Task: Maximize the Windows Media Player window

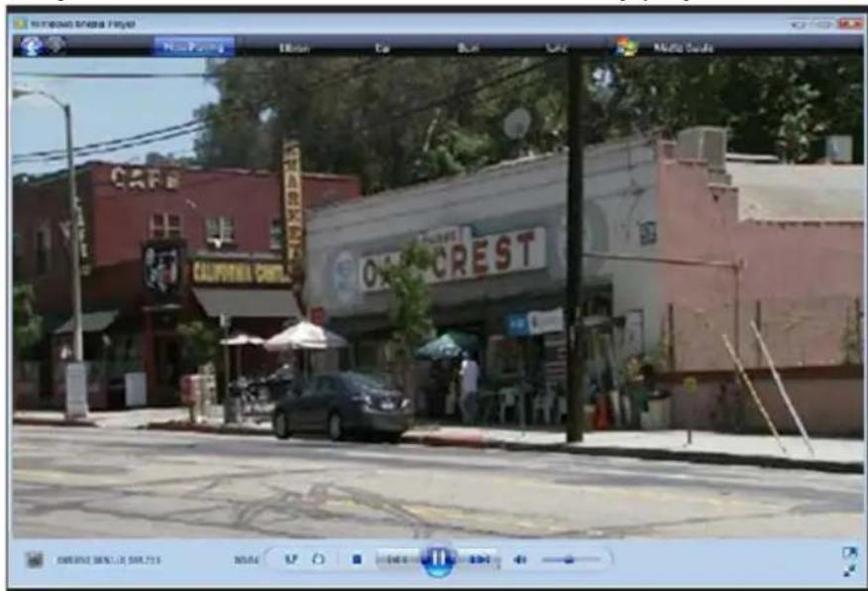Action: [823, 24]
